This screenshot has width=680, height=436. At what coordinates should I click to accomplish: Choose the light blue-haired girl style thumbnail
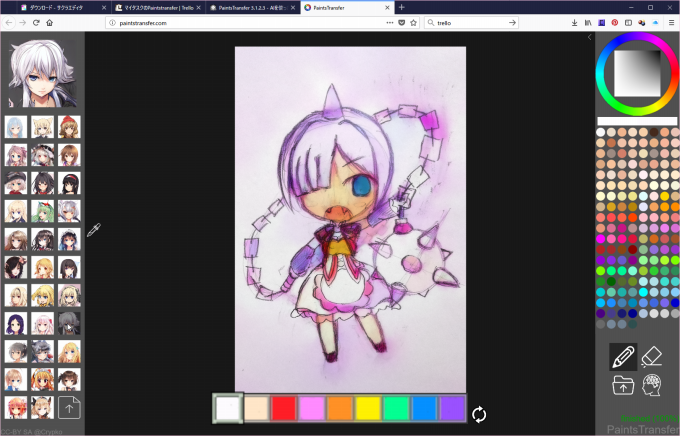point(16,127)
